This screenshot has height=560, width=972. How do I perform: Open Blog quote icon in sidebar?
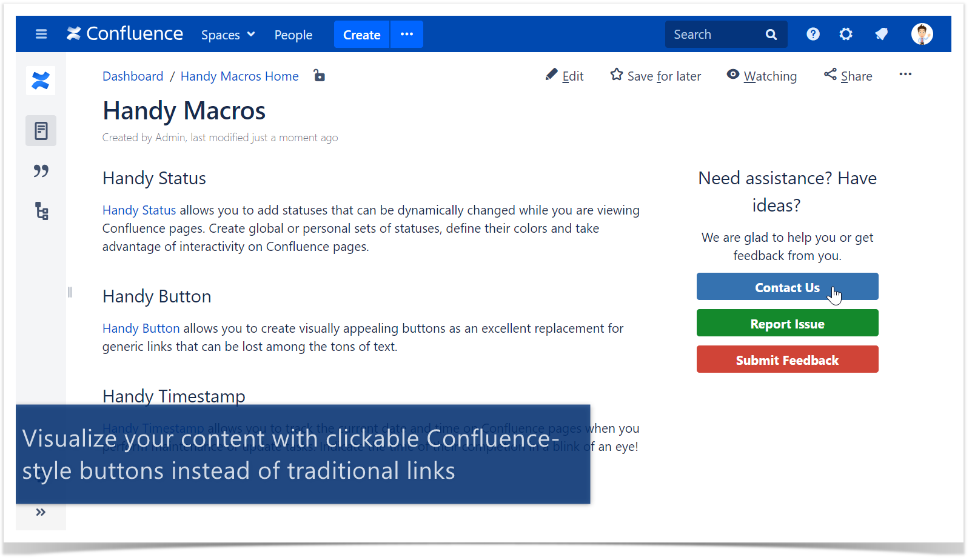[41, 172]
